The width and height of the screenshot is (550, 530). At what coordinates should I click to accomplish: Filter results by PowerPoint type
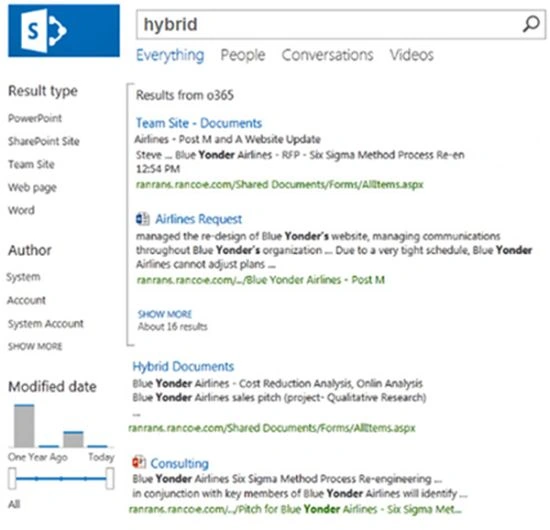coord(35,118)
